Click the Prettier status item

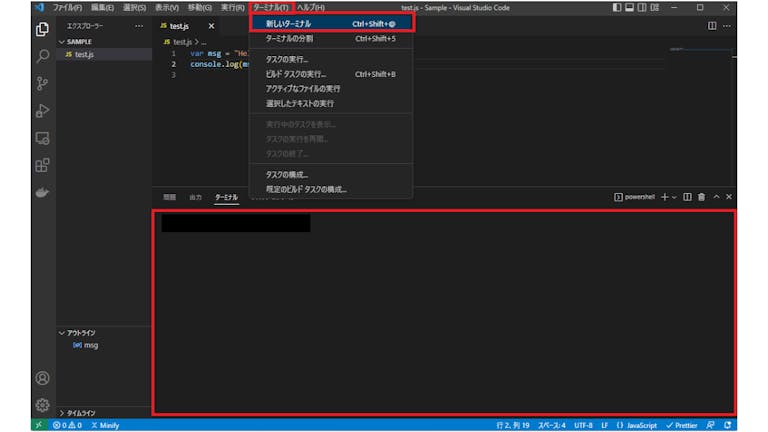tap(681, 425)
